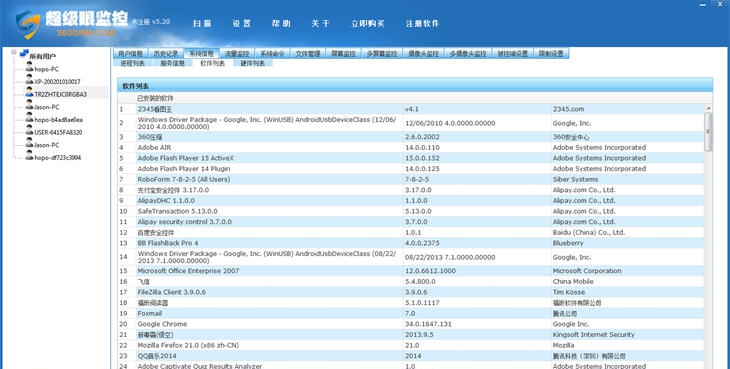
Task: Show the 进程列表 sub-tab
Action: click(x=133, y=63)
